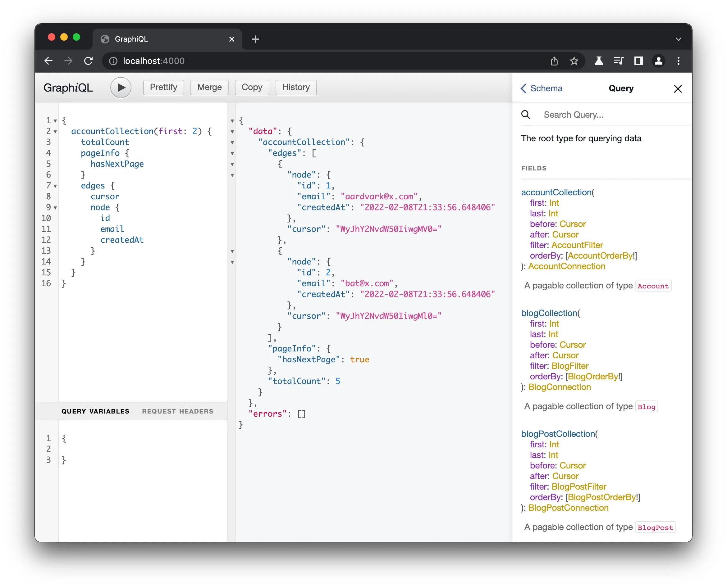Click the share icon in address bar
Viewport: 727px width, 588px height.
[x=554, y=61]
